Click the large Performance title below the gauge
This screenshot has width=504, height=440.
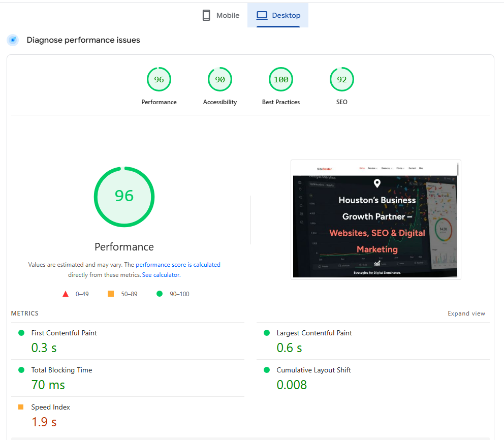point(124,247)
